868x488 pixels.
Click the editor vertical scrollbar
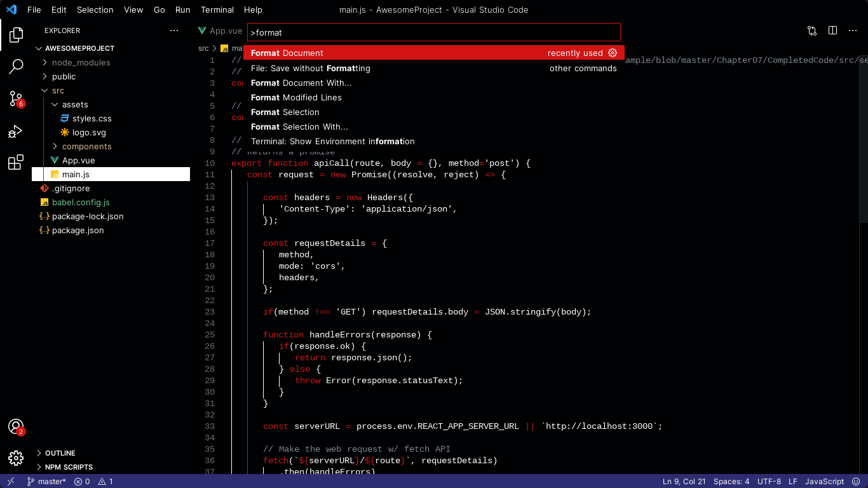[864, 139]
